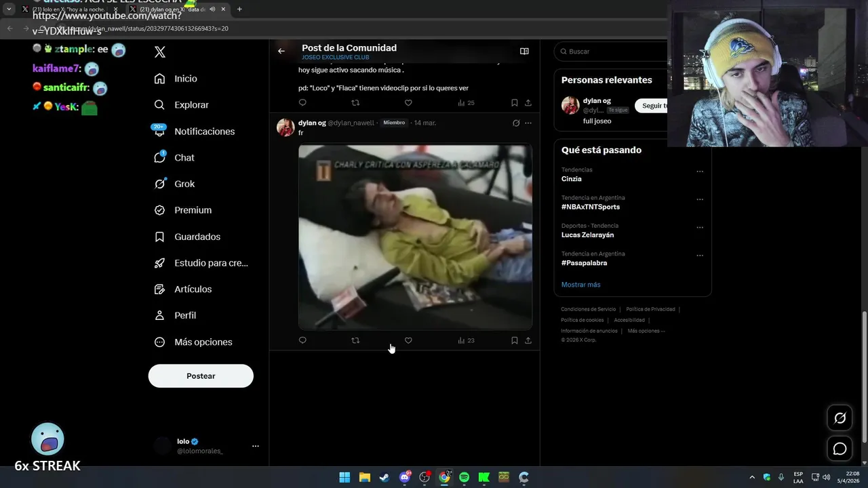
Task: Expand Más opciones in the sidebar
Action: [193, 342]
